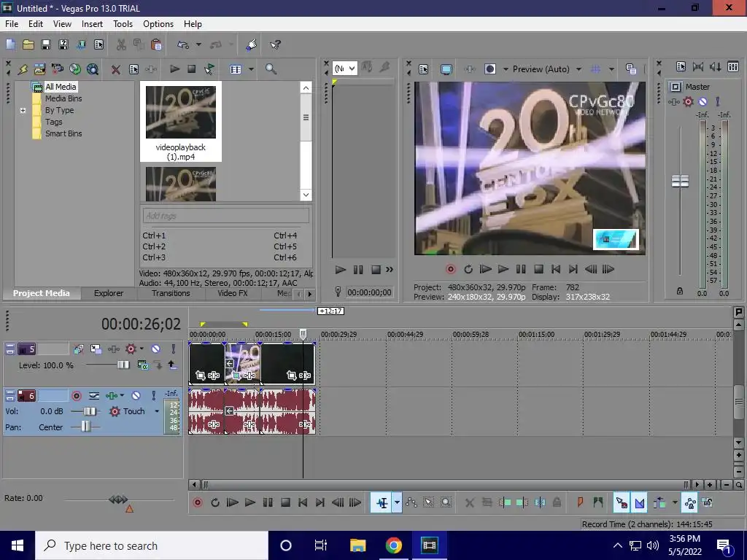Screen dimensions: 747x560
Task: Arm audio track 6 for record
Action: point(76,396)
